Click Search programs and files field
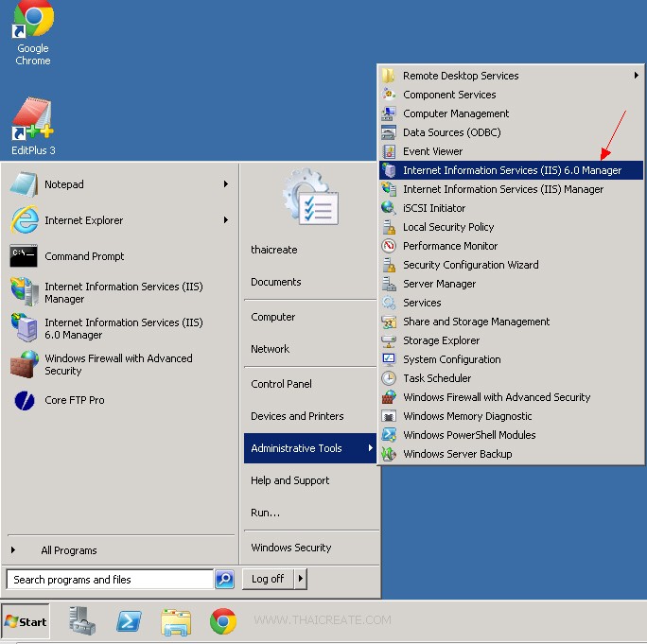 [x=110, y=580]
